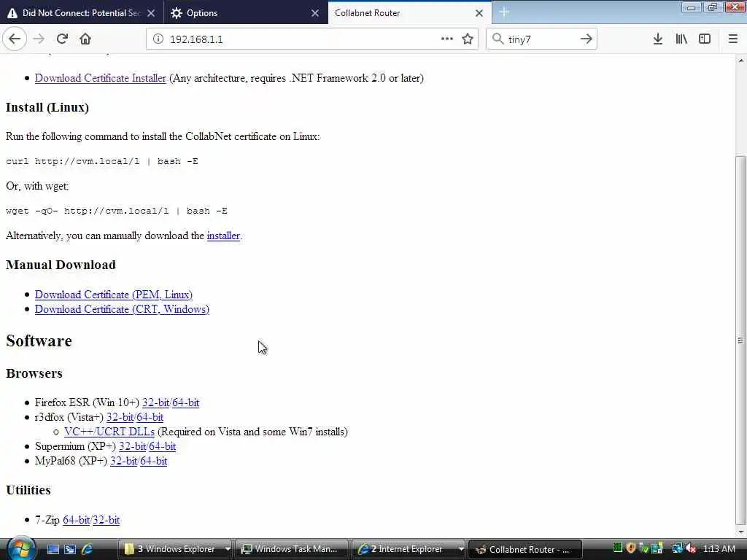
Task: Click the scrollbar down arrow
Action: [740, 532]
